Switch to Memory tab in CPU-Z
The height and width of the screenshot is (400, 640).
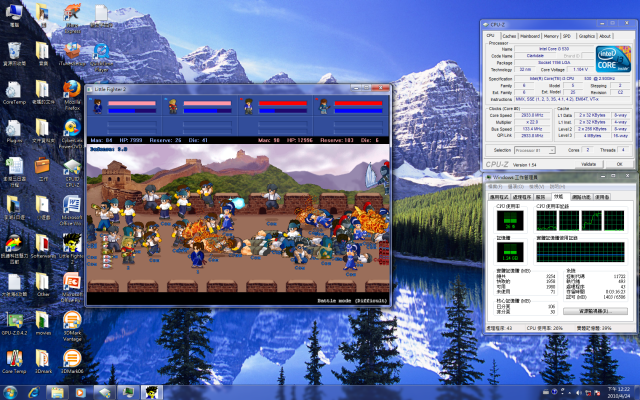pyautogui.click(x=551, y=36)
